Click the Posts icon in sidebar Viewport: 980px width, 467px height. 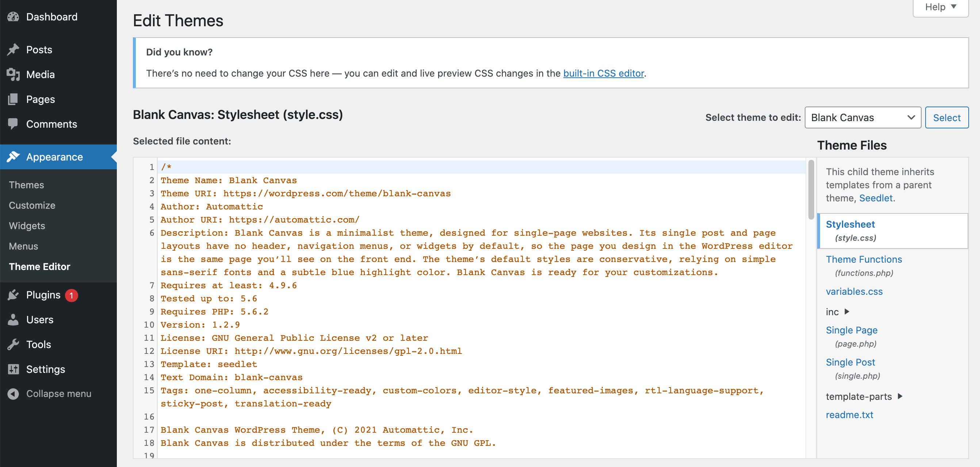point(13,49)
